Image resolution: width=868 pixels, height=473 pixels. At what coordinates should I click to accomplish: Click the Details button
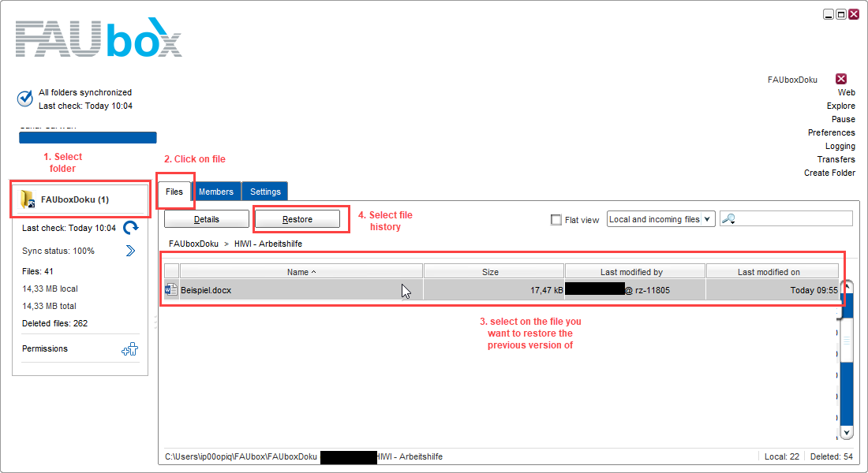pyautogui.click(x=207, y=219)
